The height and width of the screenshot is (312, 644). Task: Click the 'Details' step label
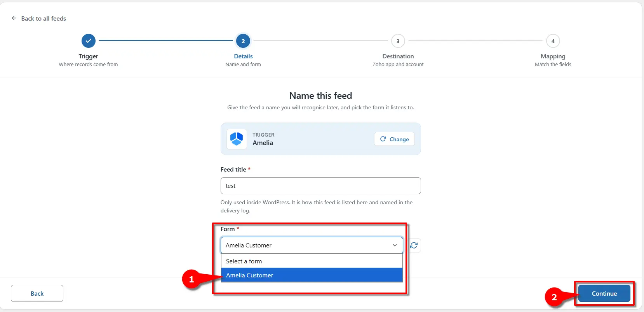pyautogui.click(x=243, y=56)
